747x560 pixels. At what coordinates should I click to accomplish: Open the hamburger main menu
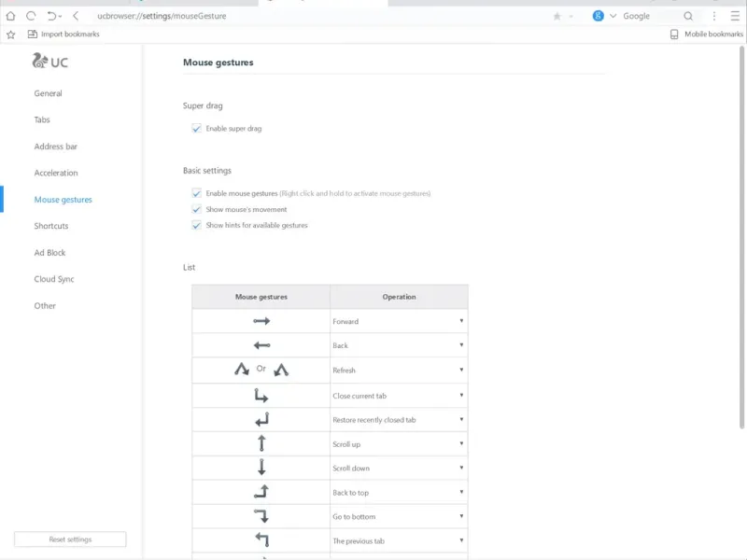tap(734, 16)
